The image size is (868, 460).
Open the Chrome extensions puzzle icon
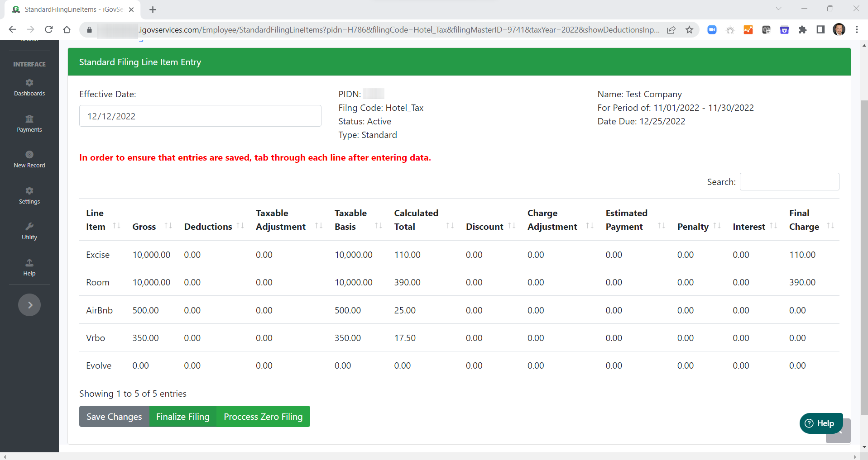(x=802, y=29)
